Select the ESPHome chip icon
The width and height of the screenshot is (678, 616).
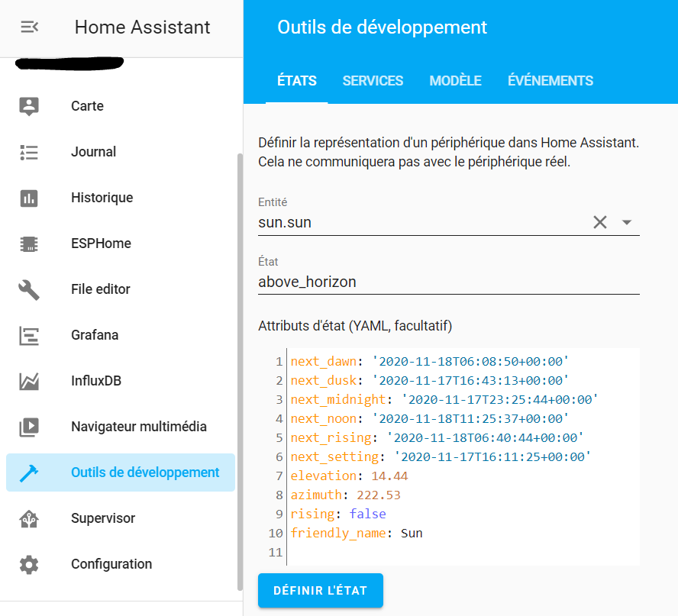pos(29,243)
